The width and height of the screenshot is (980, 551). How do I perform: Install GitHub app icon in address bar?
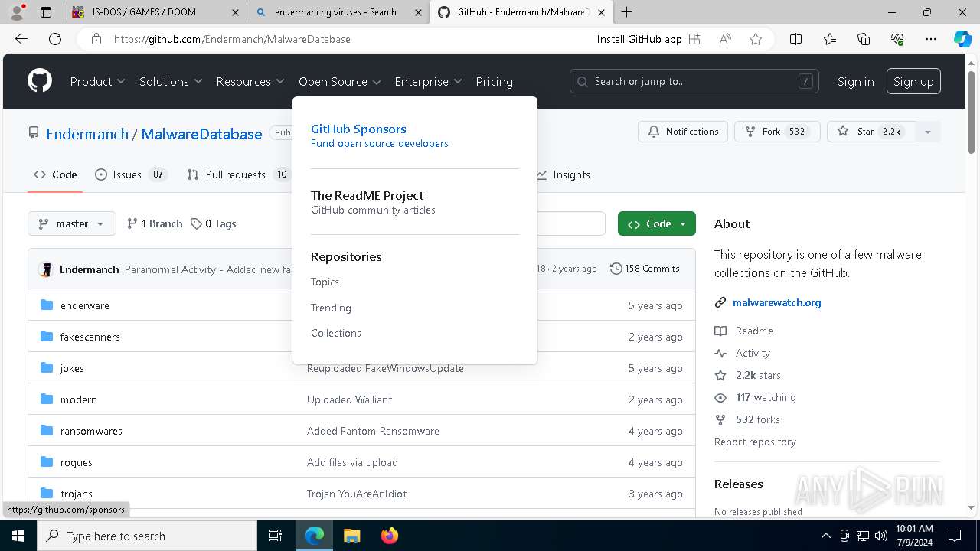pos(694,39)
